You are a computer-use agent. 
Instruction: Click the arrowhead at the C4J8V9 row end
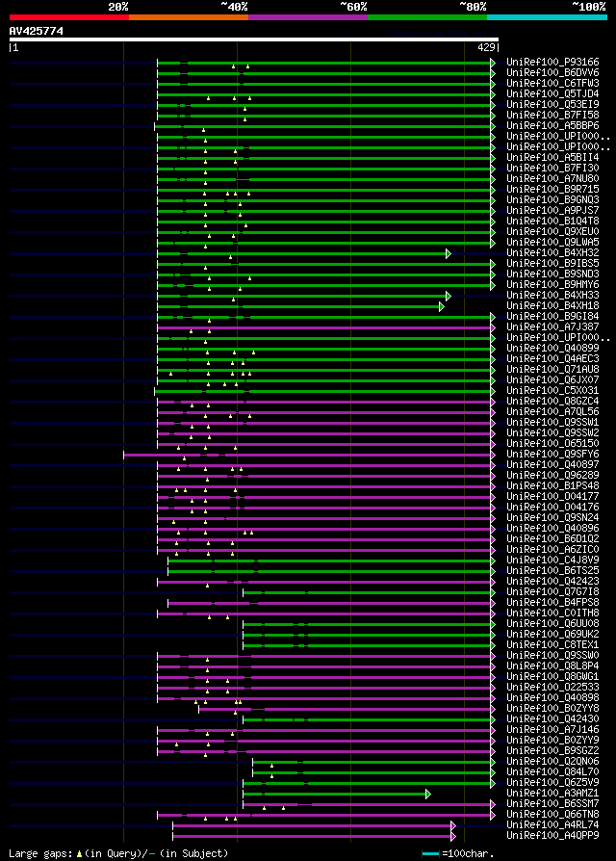(493, 561)
